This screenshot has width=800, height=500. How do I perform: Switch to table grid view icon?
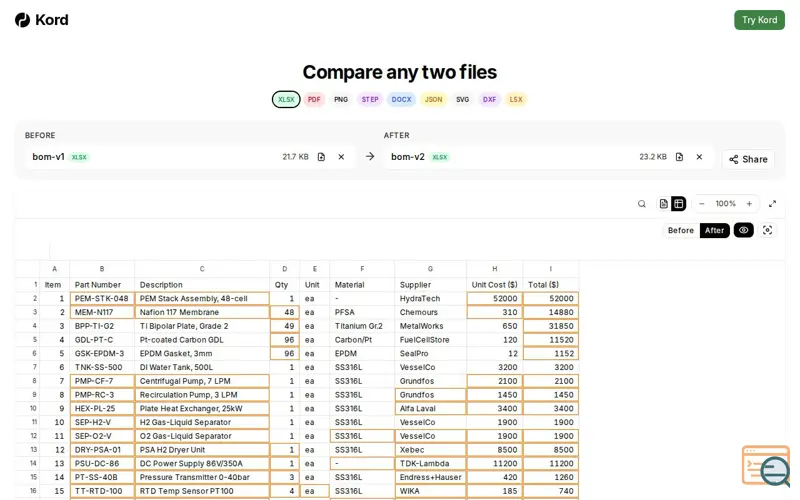coord(678,204)
